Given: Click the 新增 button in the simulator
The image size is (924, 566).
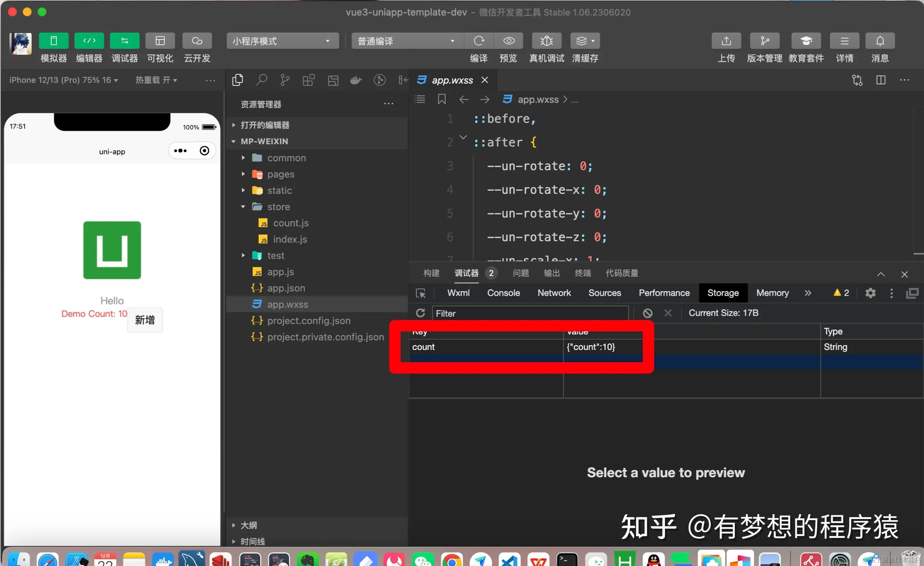Looking at the screenshot, I should (145, 320).
